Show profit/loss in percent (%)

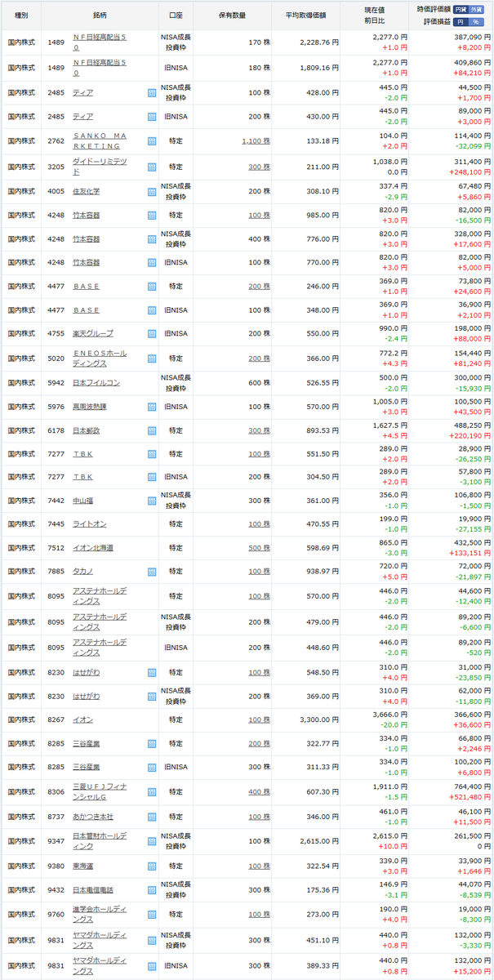pyautogui.click(x=476, y=21)
